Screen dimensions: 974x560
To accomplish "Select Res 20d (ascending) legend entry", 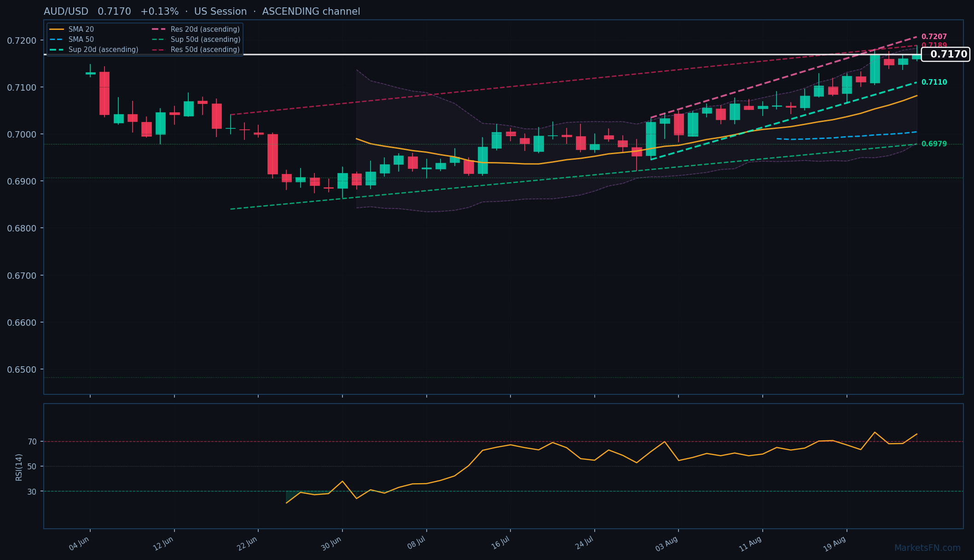I will click(196, 29).
